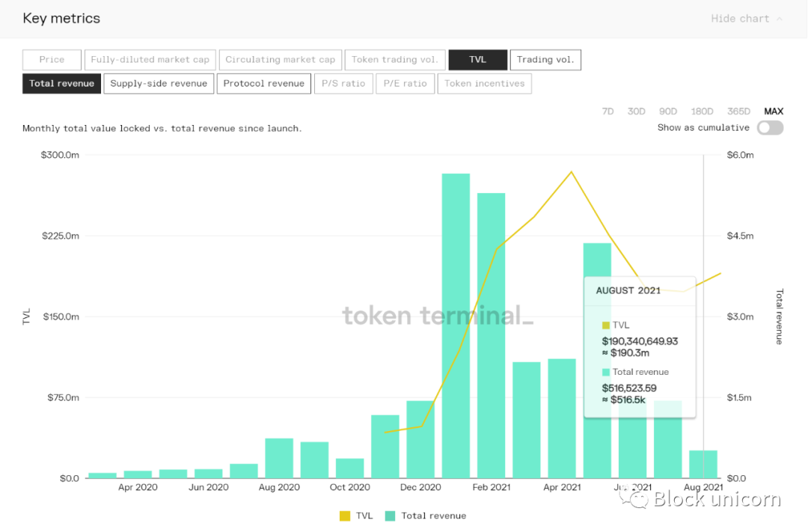Select the Token trading vol. metric
Viewport: 808px width, 532px height.
pyautogui.click(x=394, y=59)
